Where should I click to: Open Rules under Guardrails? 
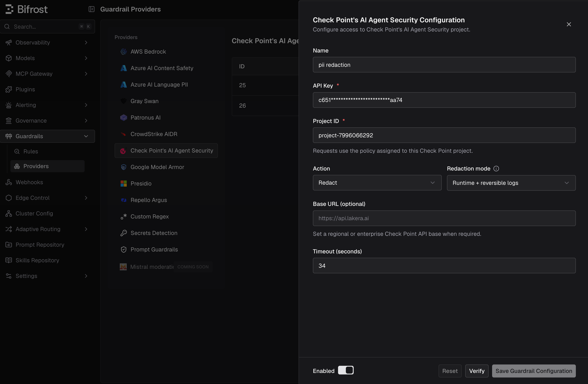[x=48, y=151]
